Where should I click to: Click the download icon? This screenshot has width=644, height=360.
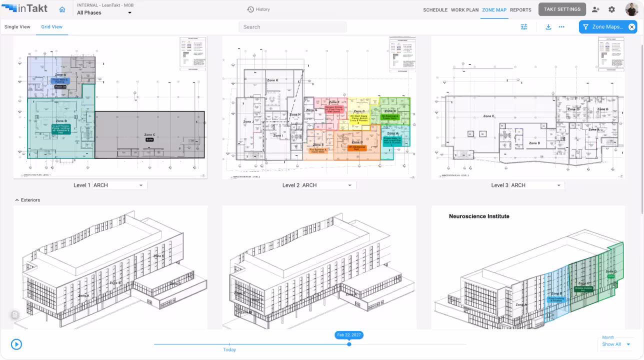(x=548, y=27)
